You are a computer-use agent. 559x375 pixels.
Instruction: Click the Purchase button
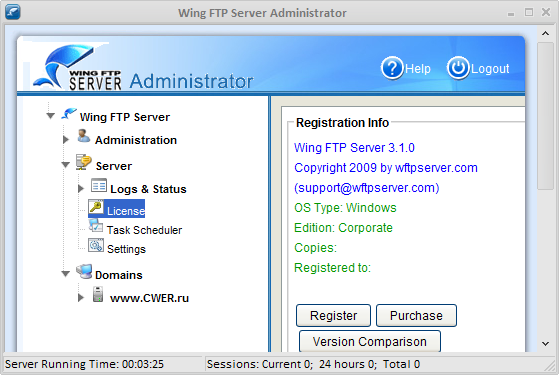tap(416, 315)
